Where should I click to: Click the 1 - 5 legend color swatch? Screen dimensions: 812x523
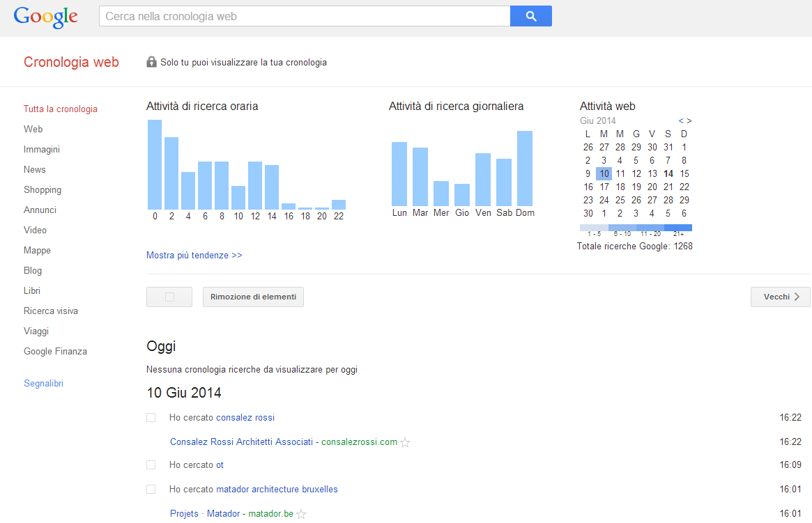click(594, 228)
